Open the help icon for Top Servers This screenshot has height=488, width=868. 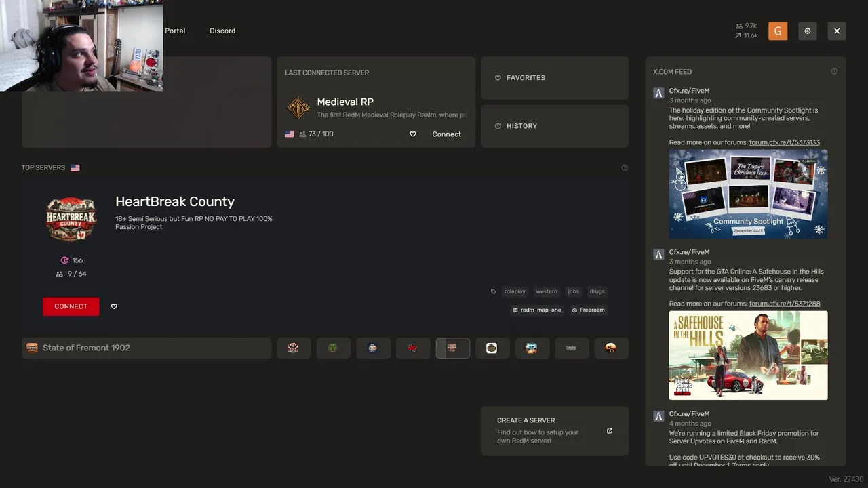click(x=625, y=167)
